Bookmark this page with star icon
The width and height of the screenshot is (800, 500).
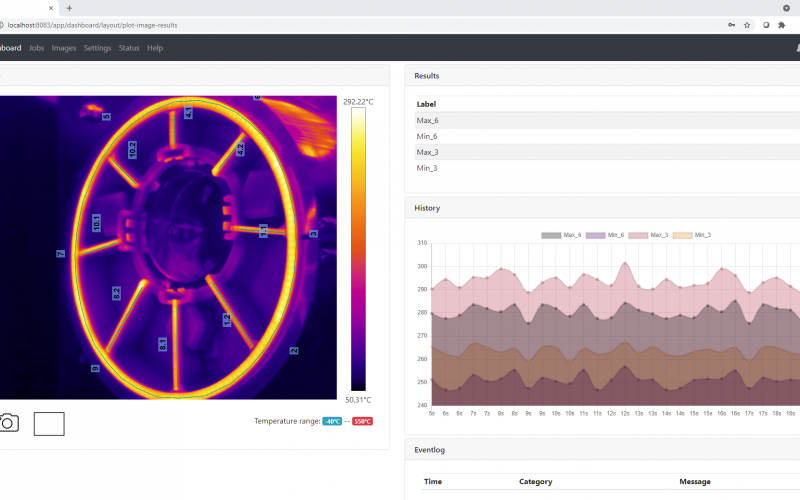pyautogui.click(x=747, y=25)
